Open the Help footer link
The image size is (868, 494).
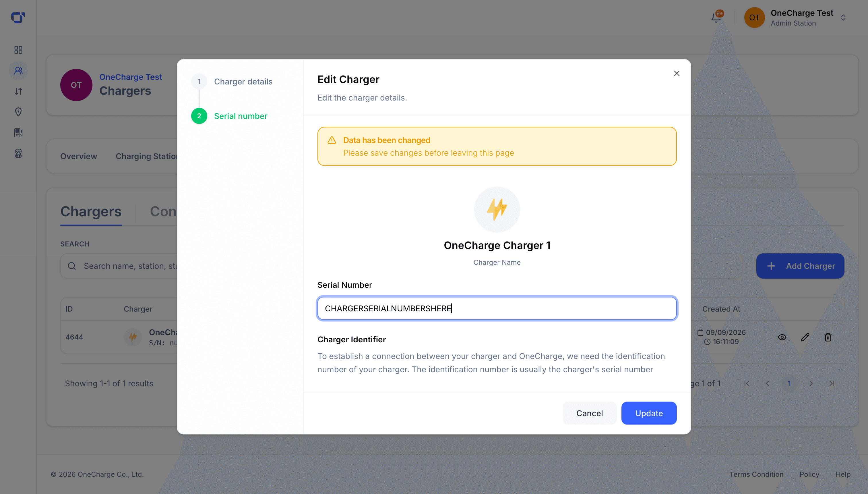pos(843,474)
